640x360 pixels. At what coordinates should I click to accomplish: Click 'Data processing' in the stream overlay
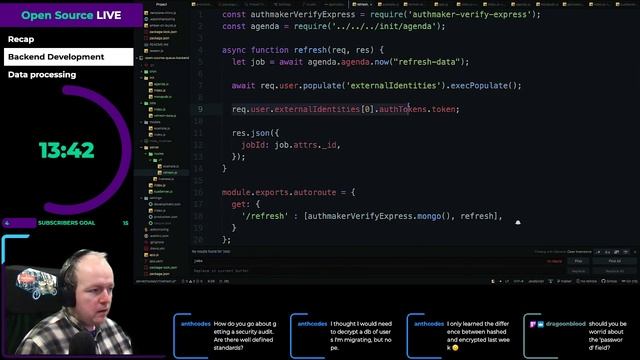point(42,75)
